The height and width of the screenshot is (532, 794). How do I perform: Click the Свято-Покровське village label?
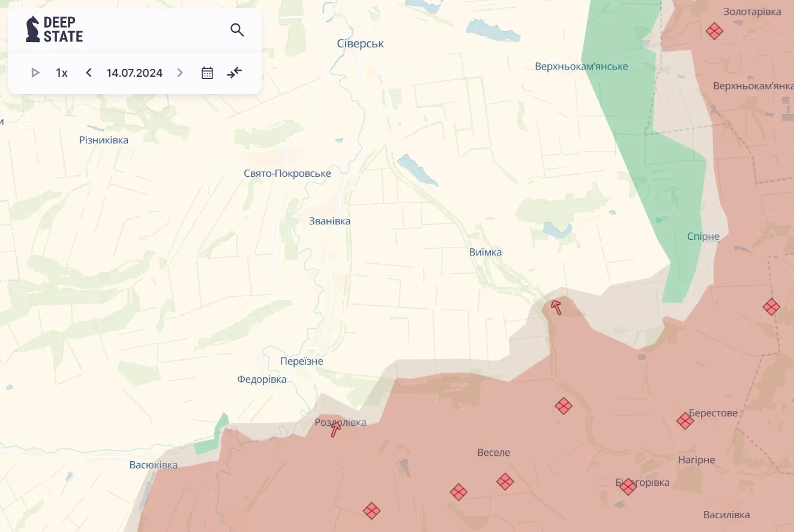[x=287, y=173]
